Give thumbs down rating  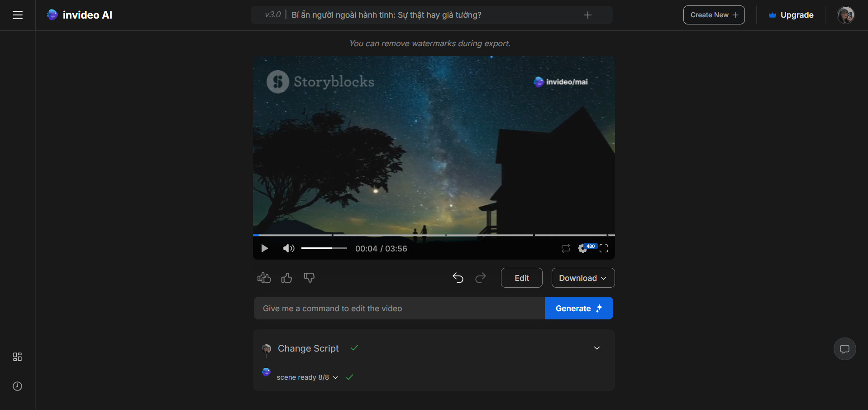coord(309,278)
